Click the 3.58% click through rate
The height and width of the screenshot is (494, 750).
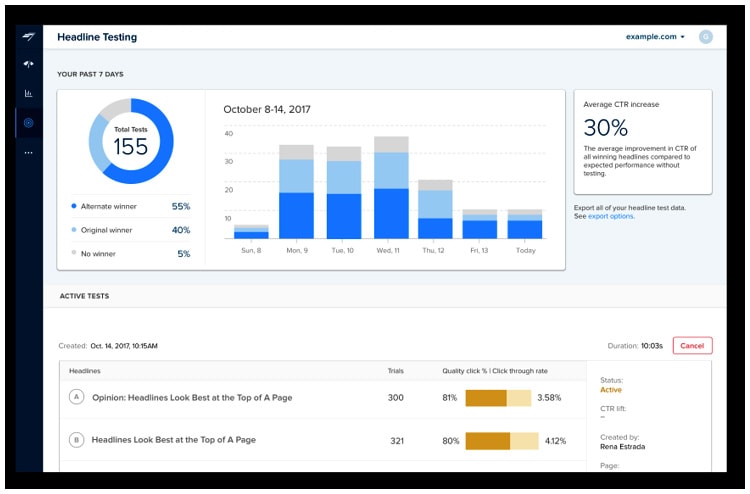point(549,397)
